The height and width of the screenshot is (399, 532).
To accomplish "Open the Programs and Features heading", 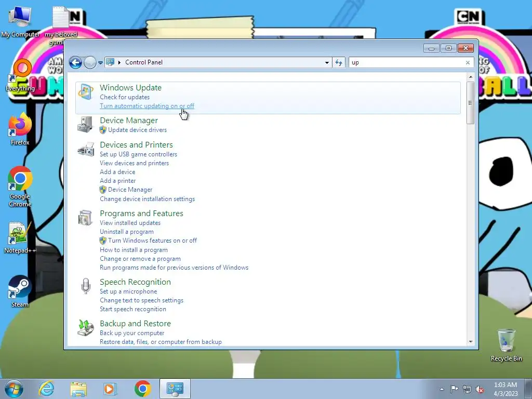I will [141, 214].
